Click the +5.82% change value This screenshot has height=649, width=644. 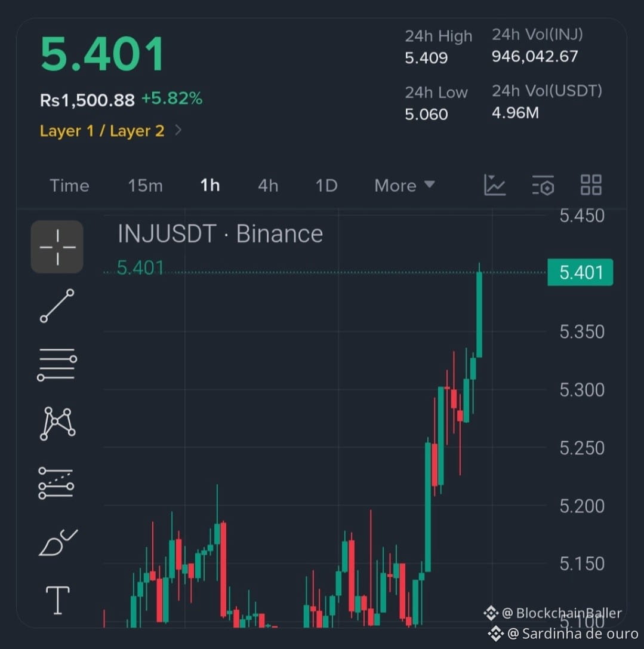pos(172,99)
